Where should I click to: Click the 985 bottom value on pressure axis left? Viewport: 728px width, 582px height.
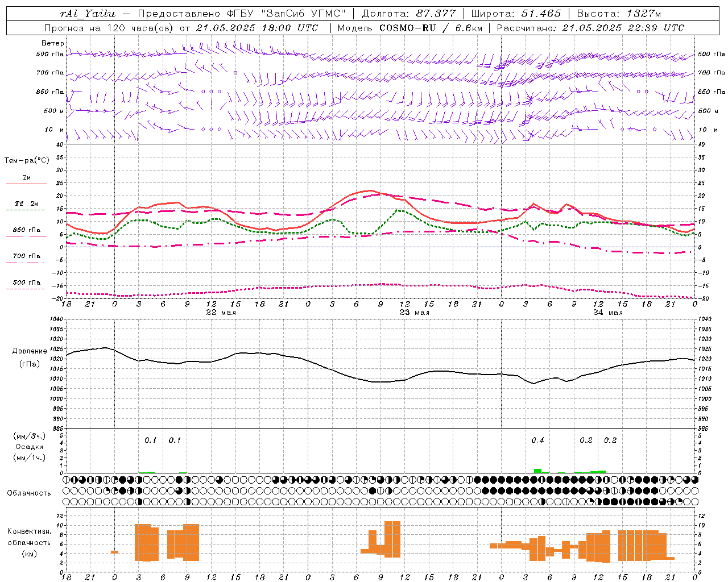[x=57, y=429]
